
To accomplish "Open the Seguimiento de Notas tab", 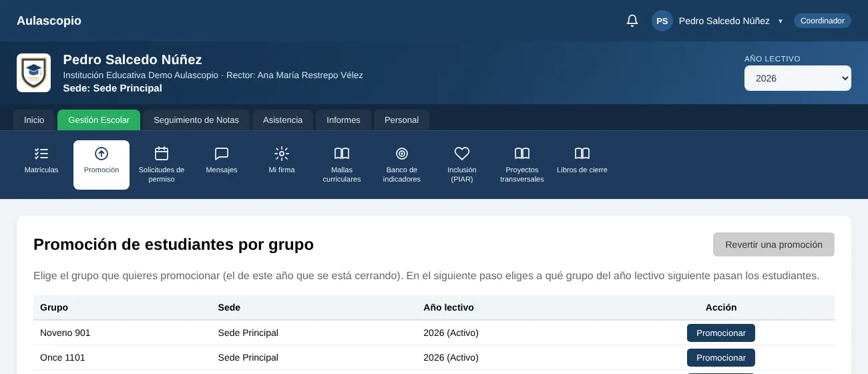I will tap(196, 120).
